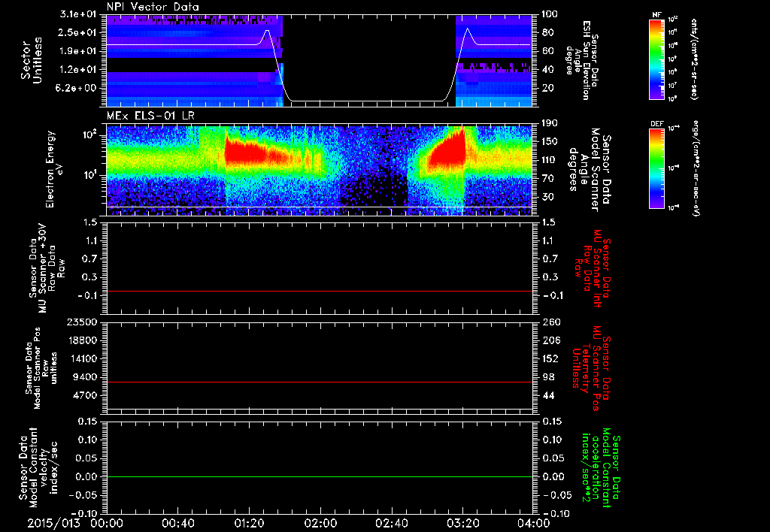
Task: Click the 152 telemetry tick value
Action: point(550,358)
